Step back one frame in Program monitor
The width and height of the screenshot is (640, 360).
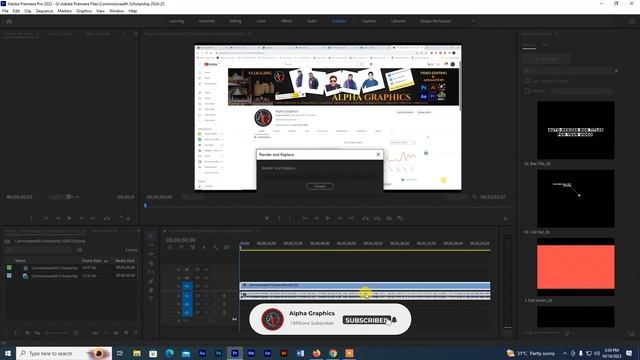[x=316, y=218]
